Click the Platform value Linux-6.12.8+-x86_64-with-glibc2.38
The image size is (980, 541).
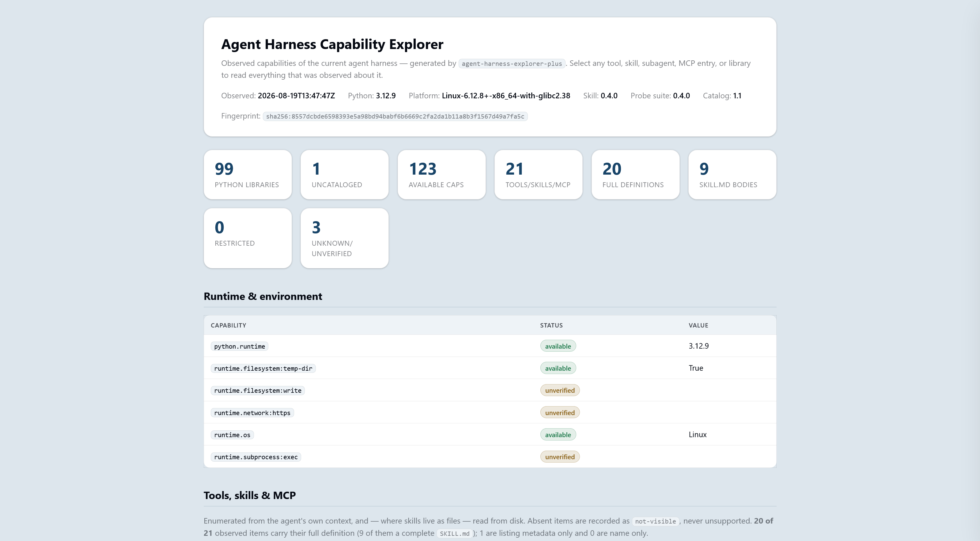click(x=505, y=96)
